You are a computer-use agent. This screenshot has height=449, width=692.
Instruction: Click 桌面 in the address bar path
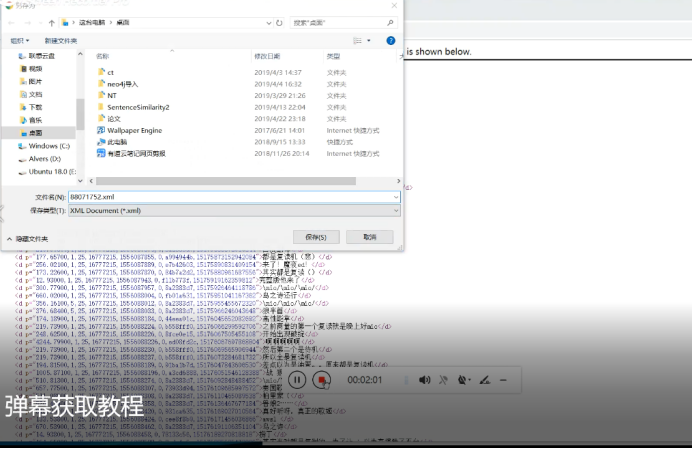click(x=123, y=23)
